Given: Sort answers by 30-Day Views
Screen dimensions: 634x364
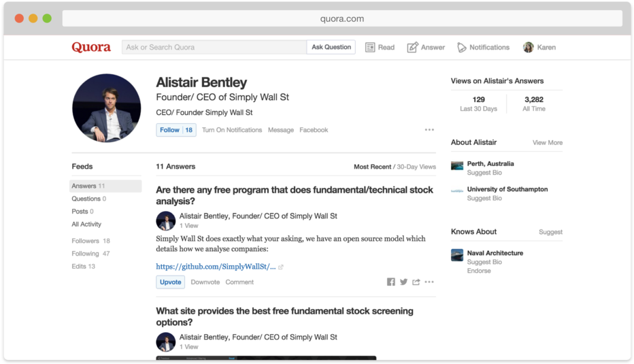Looking at the screenshot, I should [416, 167].
